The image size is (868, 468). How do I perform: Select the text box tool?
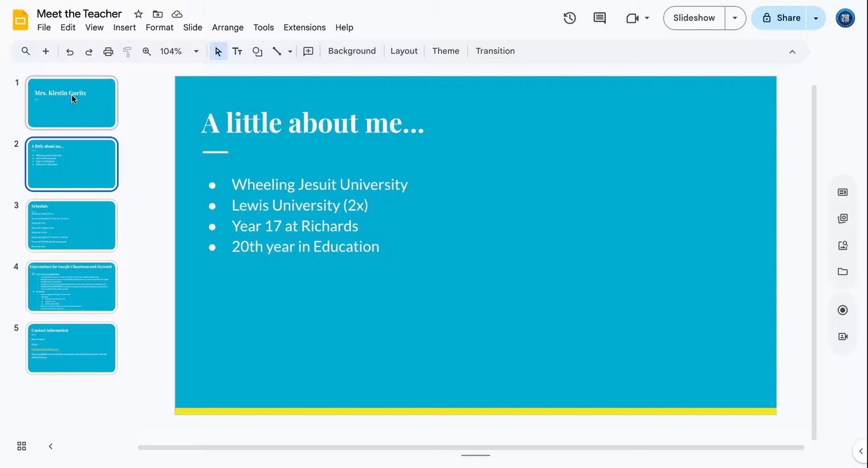[237, 51]
